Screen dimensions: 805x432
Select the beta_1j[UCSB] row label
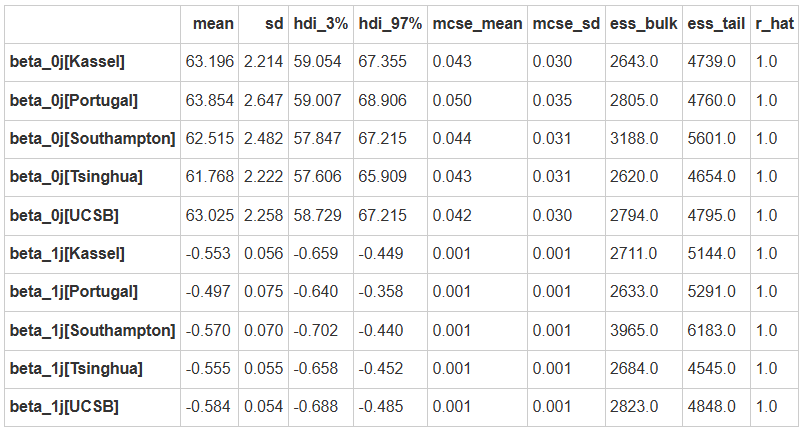64,406
